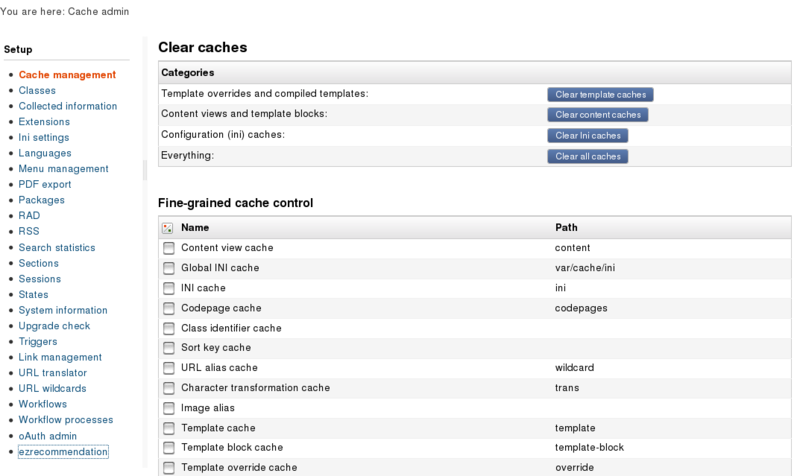This screenshot has width=800, height=476.
Task: Click the Clear template caches button
Action: pyautogui.click(x=600, y=94)
